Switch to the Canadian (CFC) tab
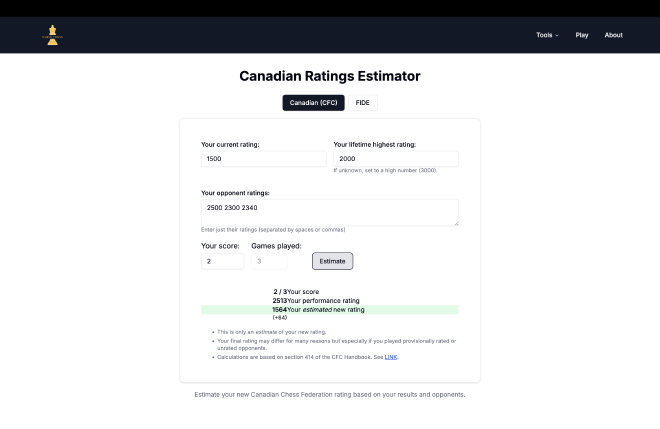Viewport: 660px width, 429px height. coord(313,102)
